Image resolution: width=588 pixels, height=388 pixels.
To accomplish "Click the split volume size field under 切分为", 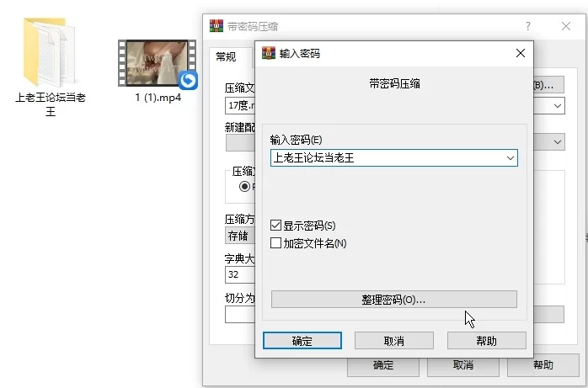I will click(x=240, y=314).
